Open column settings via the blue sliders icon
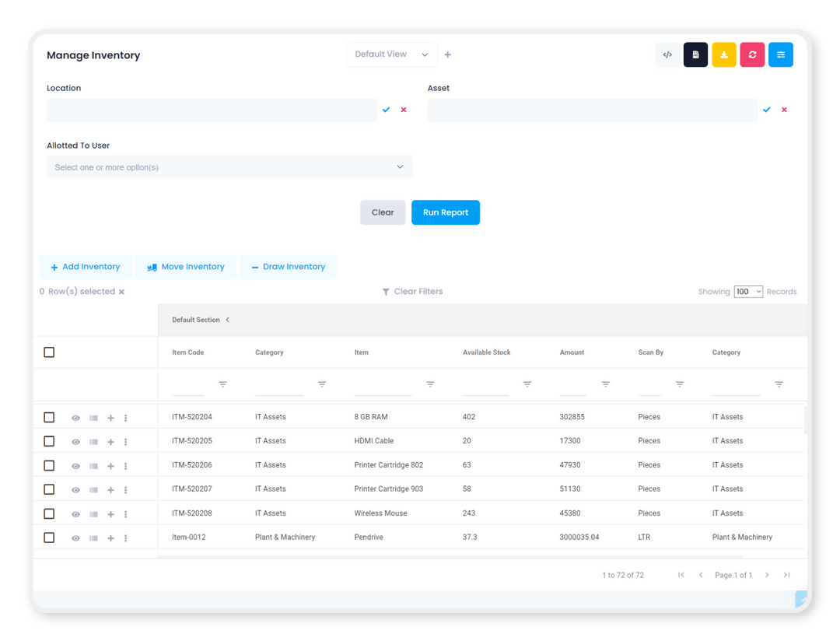Viewport: 840px width, 641px height. pyautogui.click(x=781, y=54)
